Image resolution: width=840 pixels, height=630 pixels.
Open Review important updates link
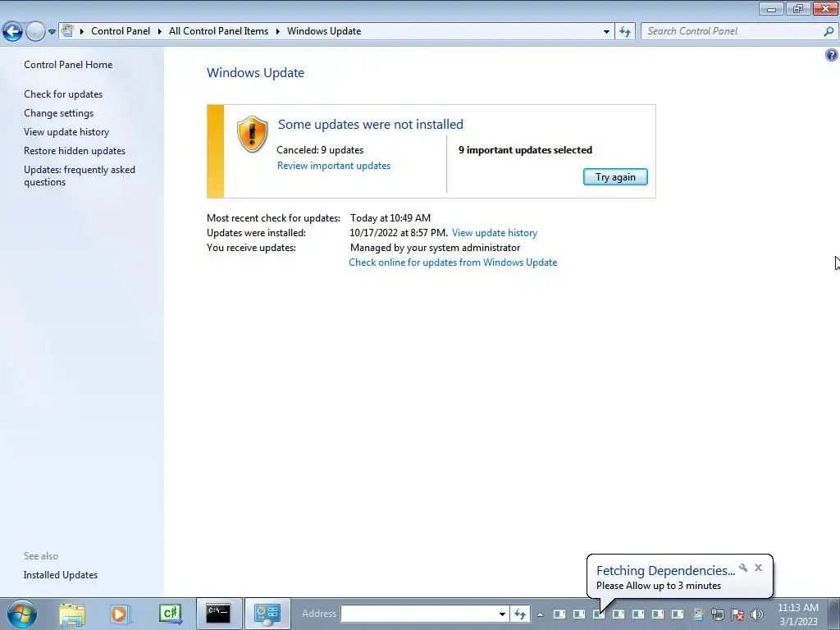(x=334, y=166)
